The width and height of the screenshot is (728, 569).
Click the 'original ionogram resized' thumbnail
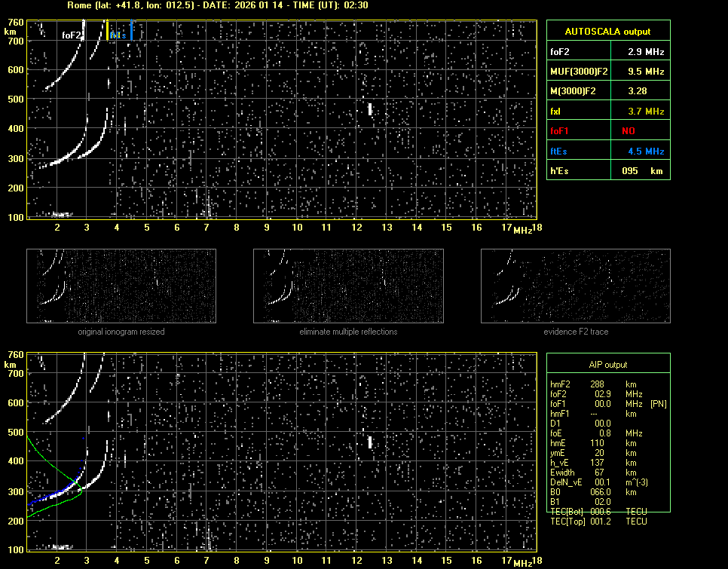pos(121,286)
